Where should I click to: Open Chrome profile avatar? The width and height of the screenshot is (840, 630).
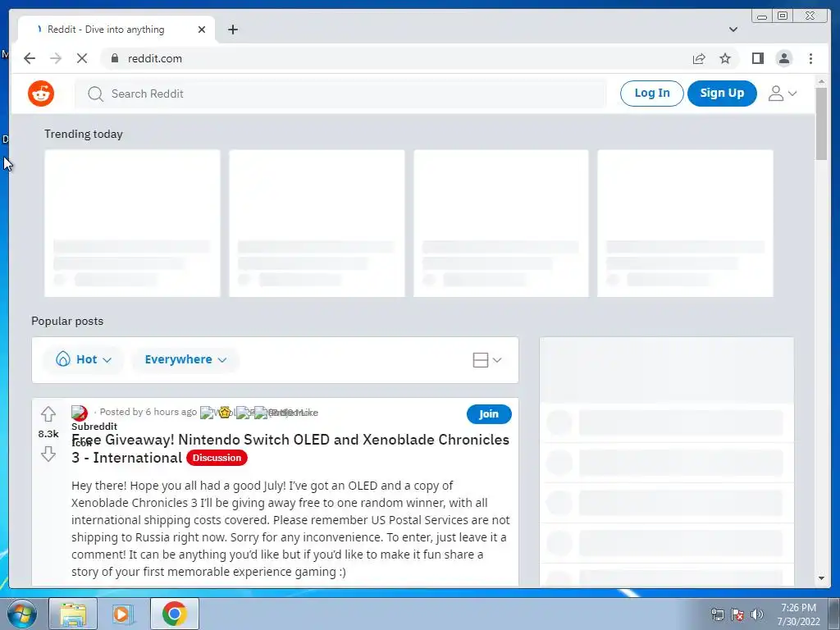click(x=784, y=58)
